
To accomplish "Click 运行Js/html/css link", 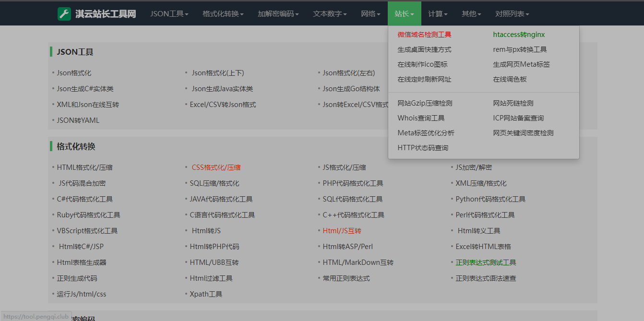I will click(x=82, y=294).
